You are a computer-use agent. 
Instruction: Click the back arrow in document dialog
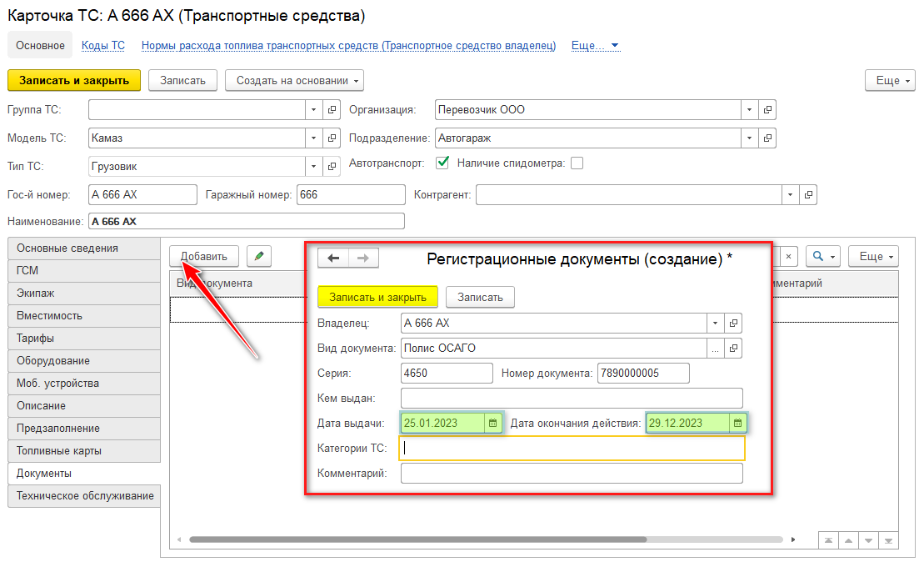tap(333, 258)
